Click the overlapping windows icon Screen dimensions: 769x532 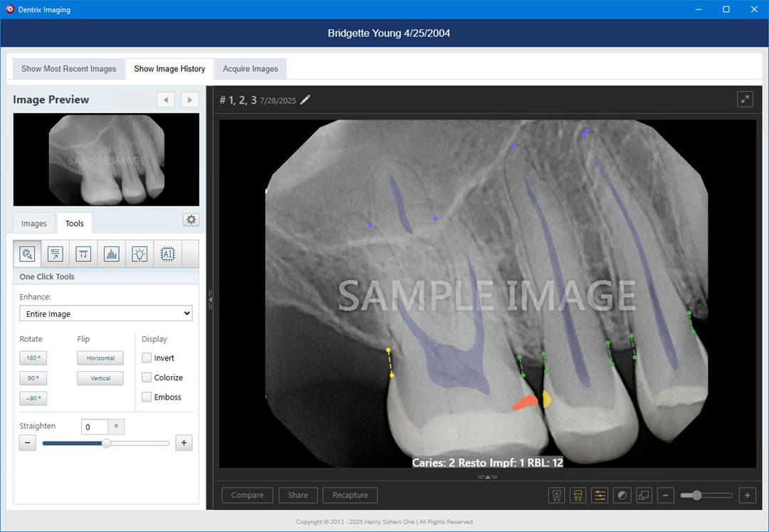coord(644,495)
